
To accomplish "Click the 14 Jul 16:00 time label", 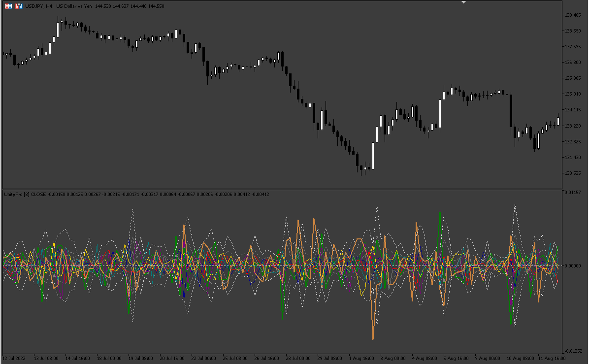I will tap(78, 359).
